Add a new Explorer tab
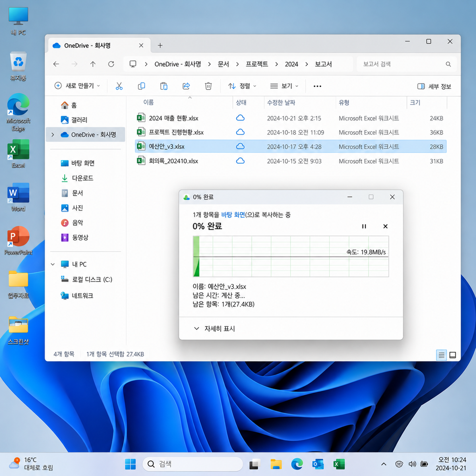The height and width of the screenshot is (476, 476). (160, 46)
